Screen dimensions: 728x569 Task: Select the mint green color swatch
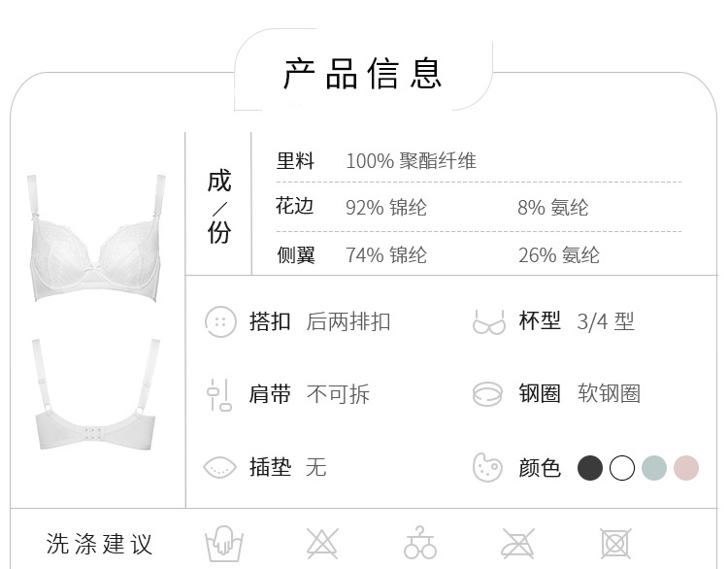coord(654,468)
